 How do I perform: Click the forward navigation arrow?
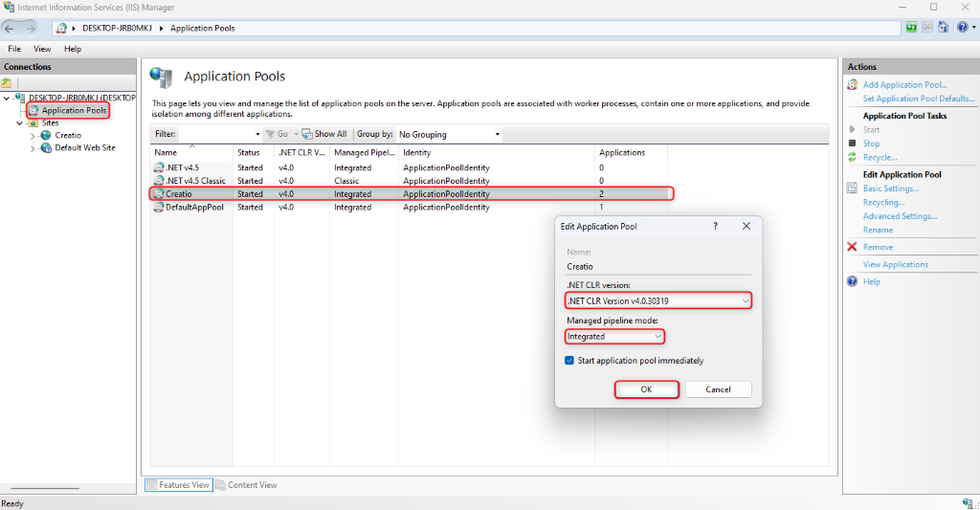tap(30, 28)
